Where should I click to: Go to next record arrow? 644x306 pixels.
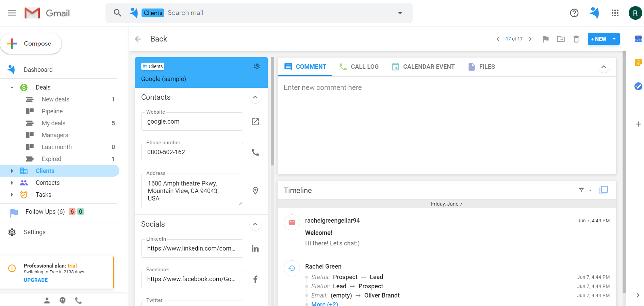[530, 39]
